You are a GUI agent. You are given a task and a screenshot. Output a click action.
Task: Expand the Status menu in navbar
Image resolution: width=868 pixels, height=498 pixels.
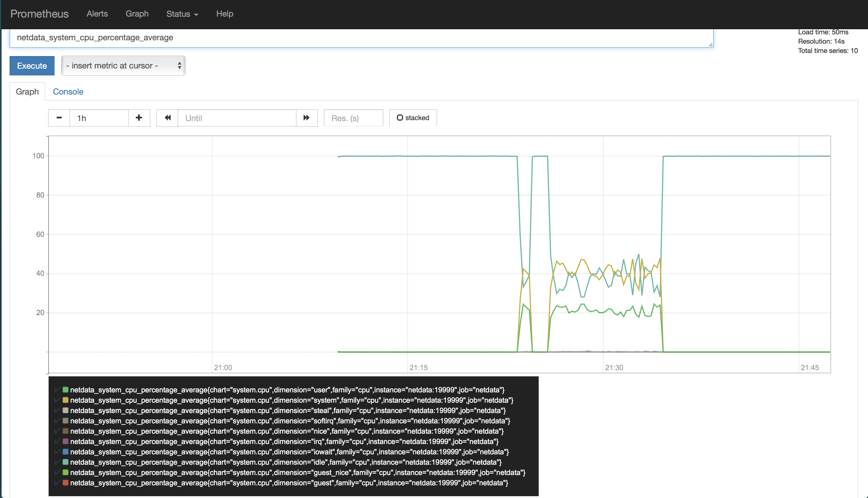pyautogui.click(x=182, y=14)
